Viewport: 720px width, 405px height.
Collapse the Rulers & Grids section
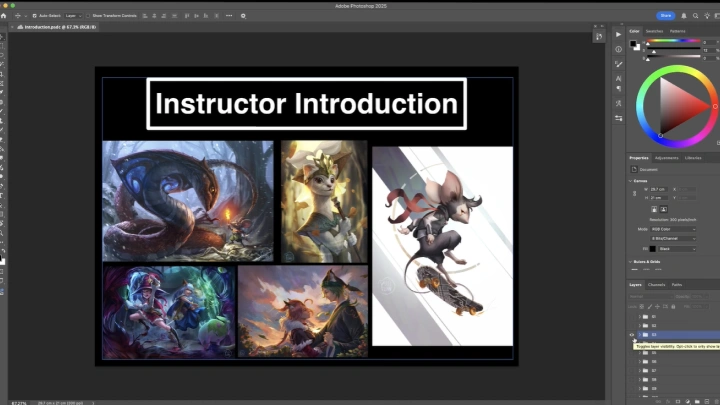click(x=630, y=262)
